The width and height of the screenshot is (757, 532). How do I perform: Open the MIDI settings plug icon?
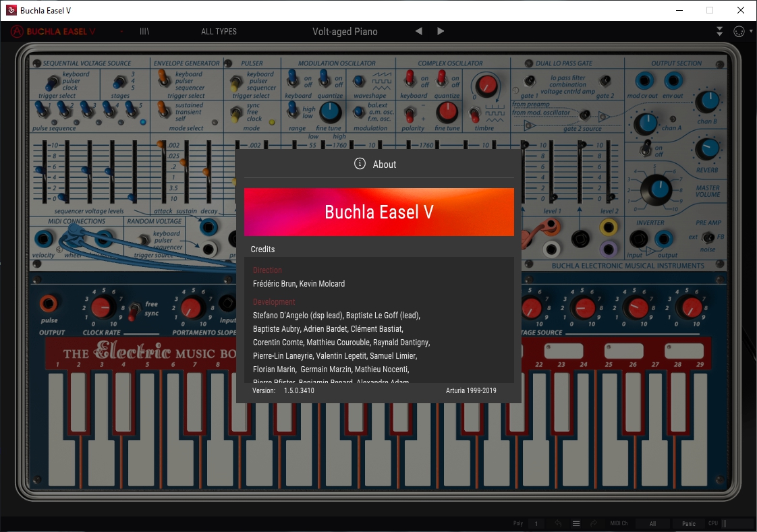[739, 31]
